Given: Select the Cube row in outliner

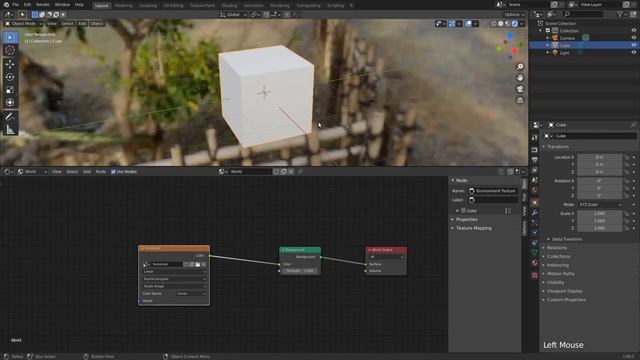Looking at the screenshot, I should pyautogui.click(x=584, y=45).
